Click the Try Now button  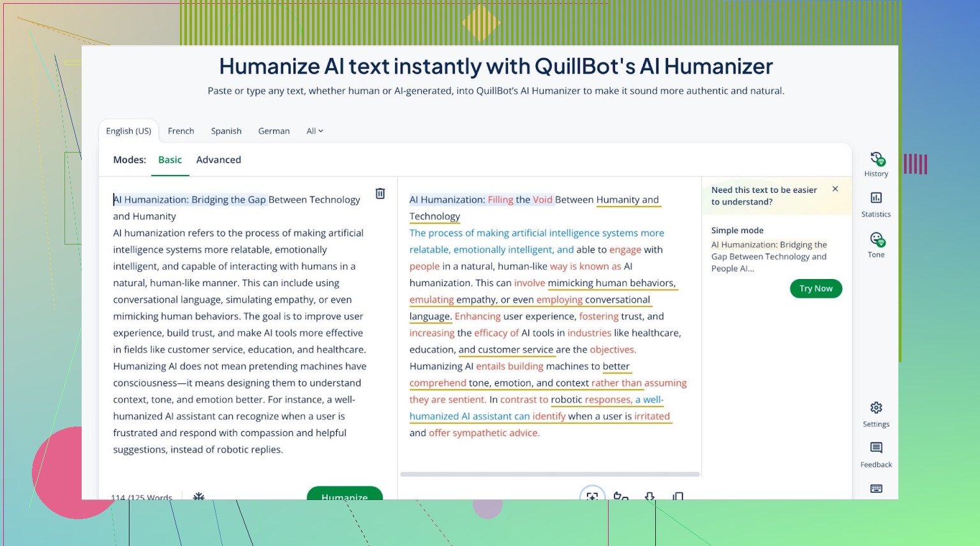click(815, 289)
